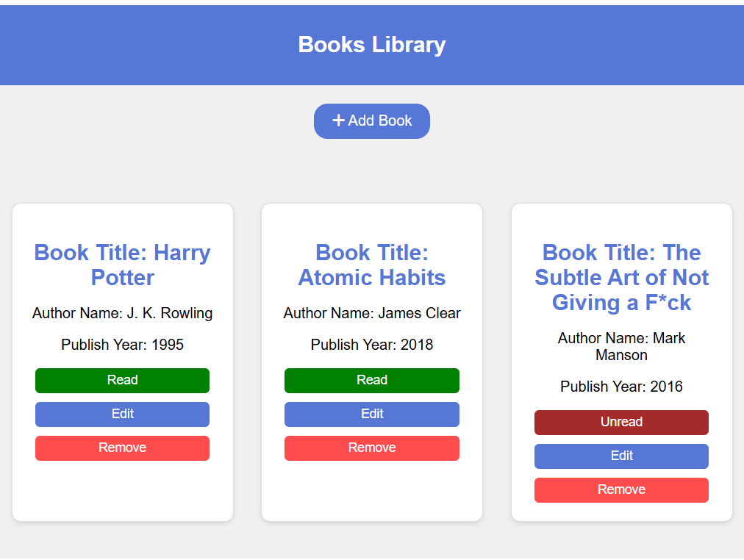744x560 pixels.
Task: Remove the Harry Potter book
Action: click(x=122, y=448)
